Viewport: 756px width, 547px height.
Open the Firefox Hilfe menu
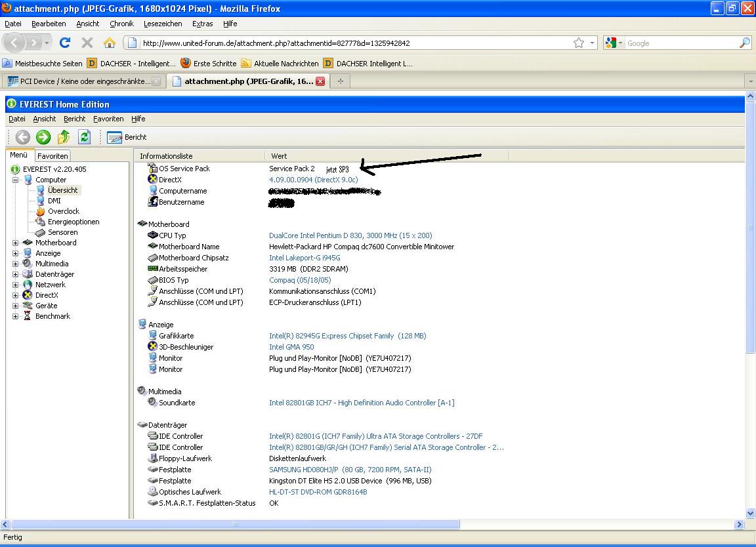click(230, 24)
